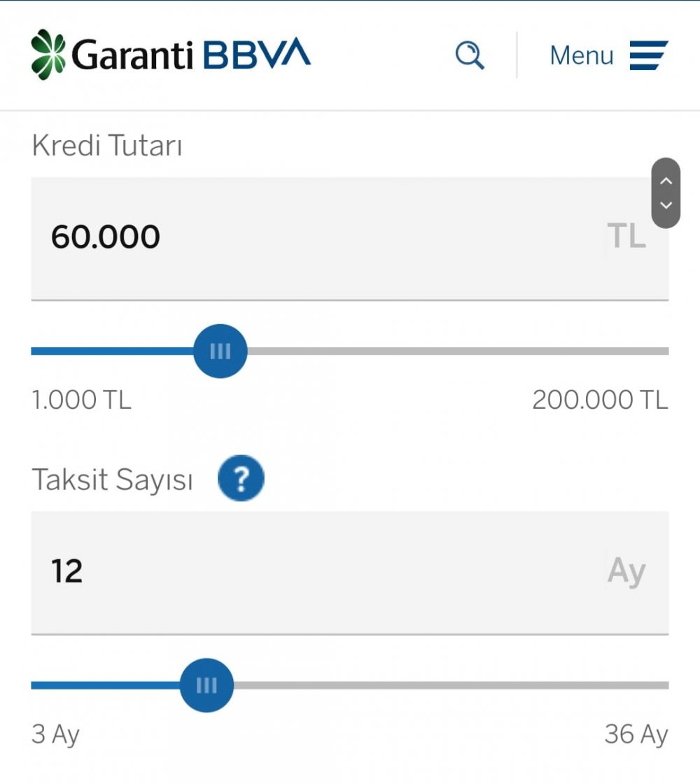700x784 pixels.
Task: Click gray track of loan amount slider
Action: tap(458, 351)
